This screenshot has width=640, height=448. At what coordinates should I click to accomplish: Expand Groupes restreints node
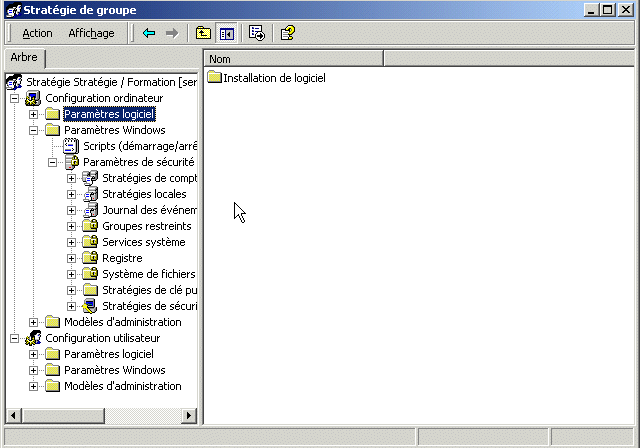pyautogui.click(x=71, y=226)
